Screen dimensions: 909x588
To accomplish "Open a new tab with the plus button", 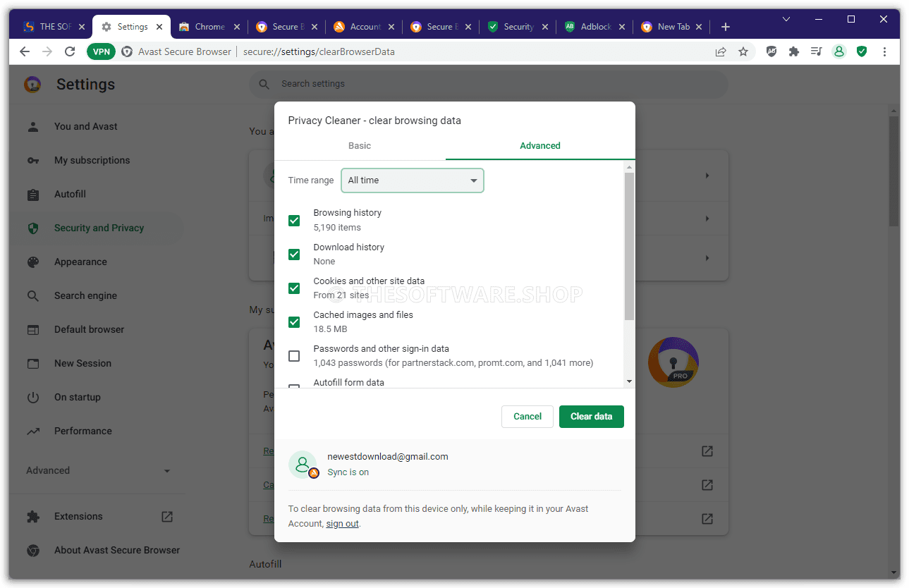I will [x=726, y=27].
